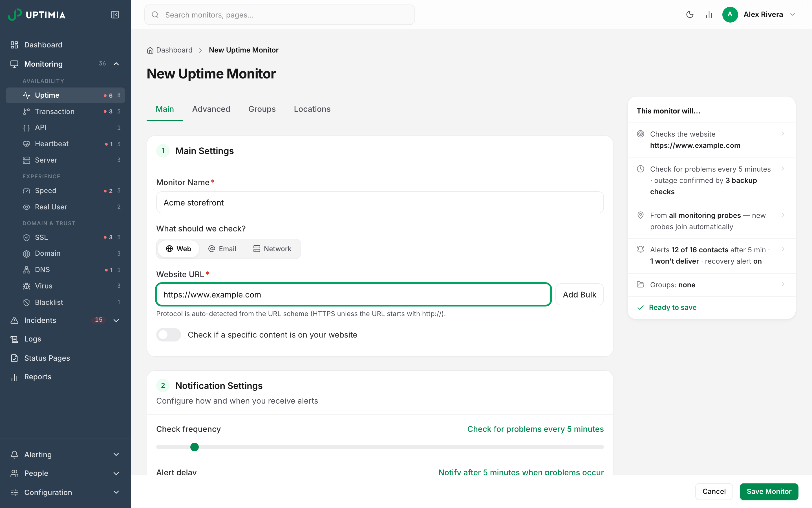Screen dimensions: 812x508
Task: Expand the Configuration menu
Action: (116, 492)
